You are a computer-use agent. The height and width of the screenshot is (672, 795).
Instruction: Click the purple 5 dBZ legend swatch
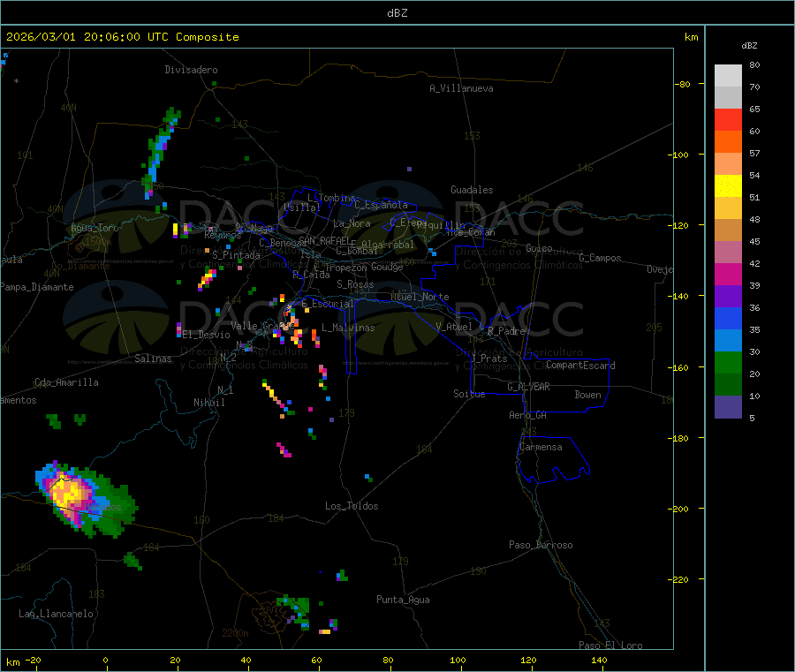(x=728, y=407)
